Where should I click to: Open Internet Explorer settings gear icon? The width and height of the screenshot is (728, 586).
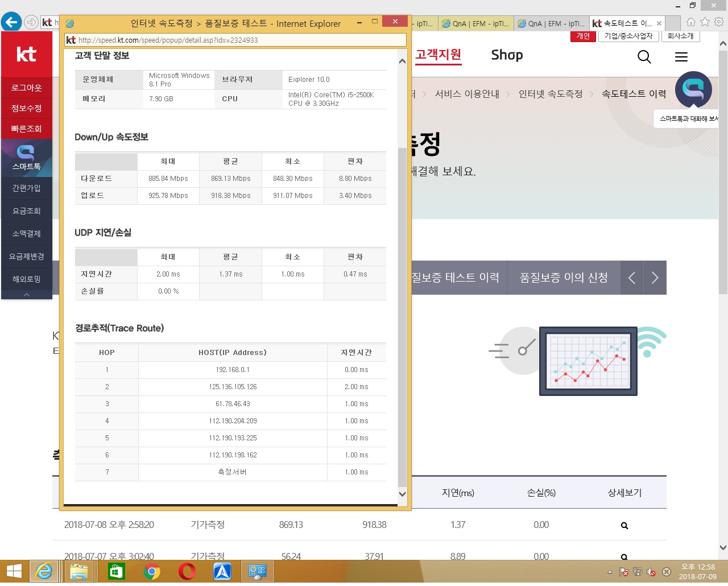click(x=719, y=22)
